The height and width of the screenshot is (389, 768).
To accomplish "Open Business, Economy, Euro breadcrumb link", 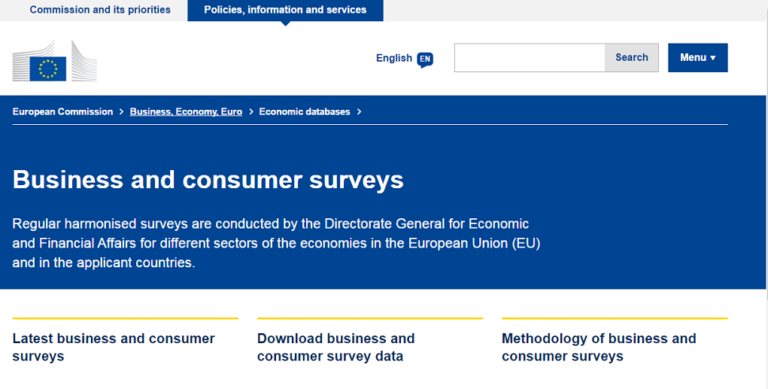I will coord(186,112).
